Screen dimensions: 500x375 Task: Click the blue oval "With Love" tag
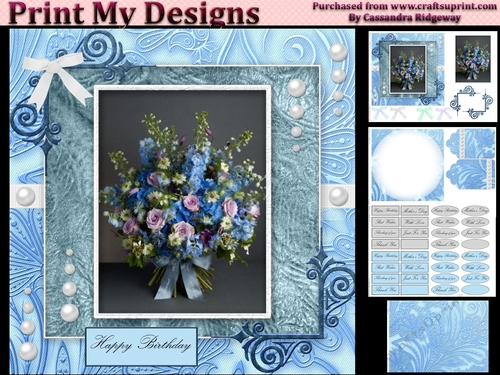coord(475,267)
